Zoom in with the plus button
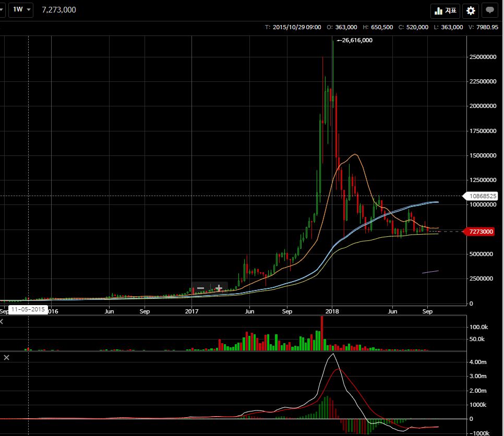 point(219,288)
